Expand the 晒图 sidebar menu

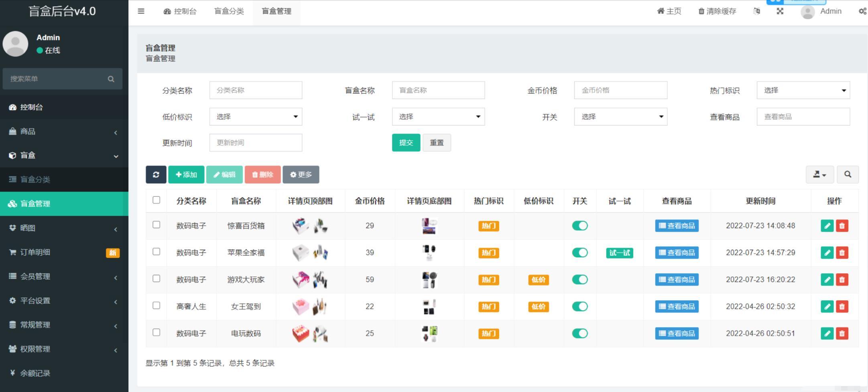click(64, 228)
